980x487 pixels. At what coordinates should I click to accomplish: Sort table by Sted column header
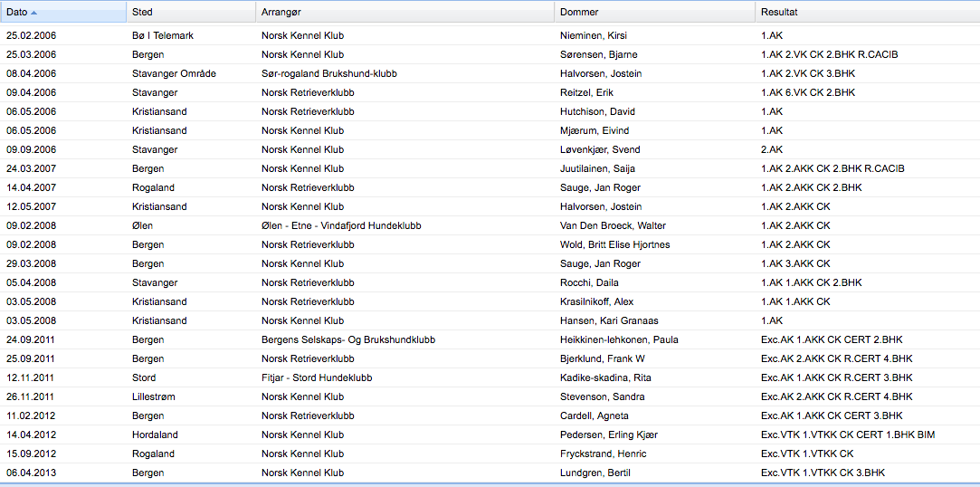191,12
